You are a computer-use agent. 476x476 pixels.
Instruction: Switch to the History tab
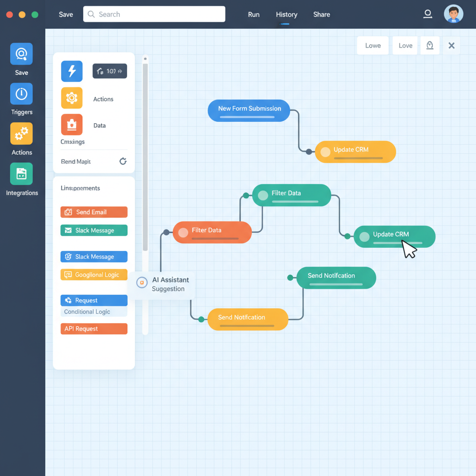pyautogui.click(x=286, y=14)
